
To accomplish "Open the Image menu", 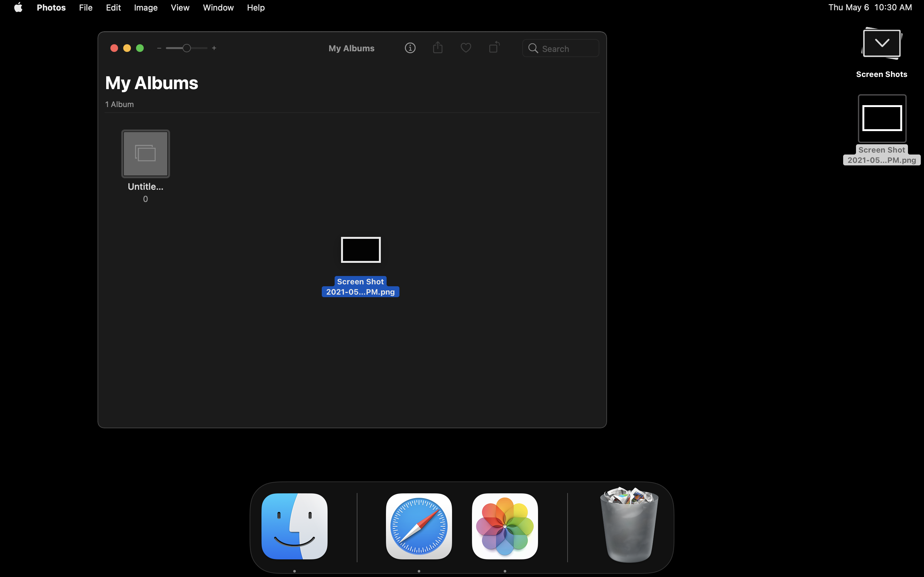I will tap(145, 8).
